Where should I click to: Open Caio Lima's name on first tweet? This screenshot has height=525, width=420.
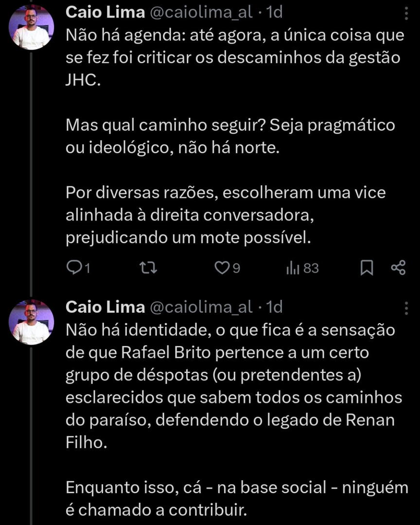tap(105, 13)
